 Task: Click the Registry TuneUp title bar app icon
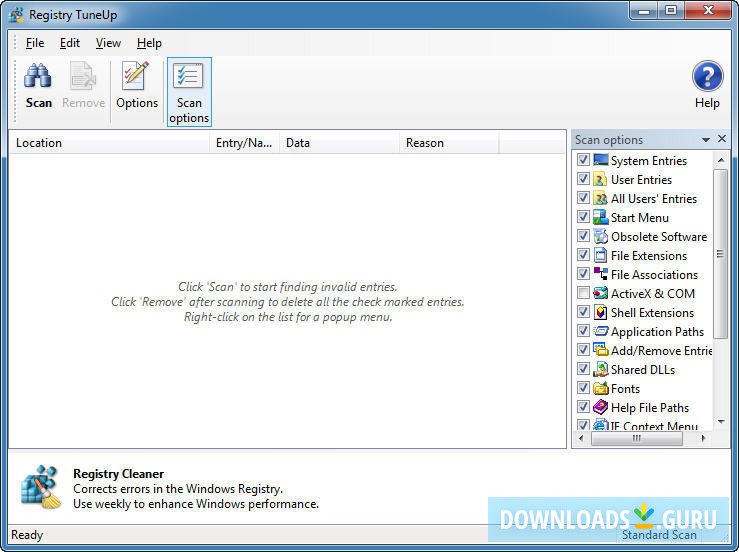(x=16, y=15)
